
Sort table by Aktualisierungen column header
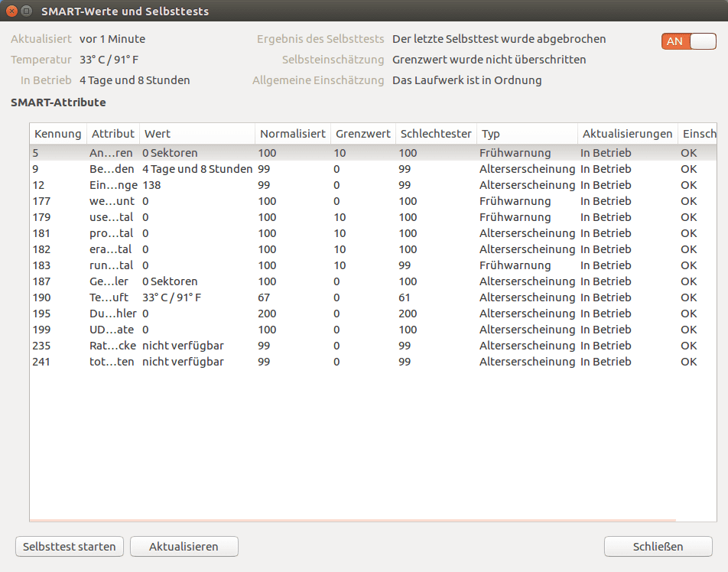(627, 134)
